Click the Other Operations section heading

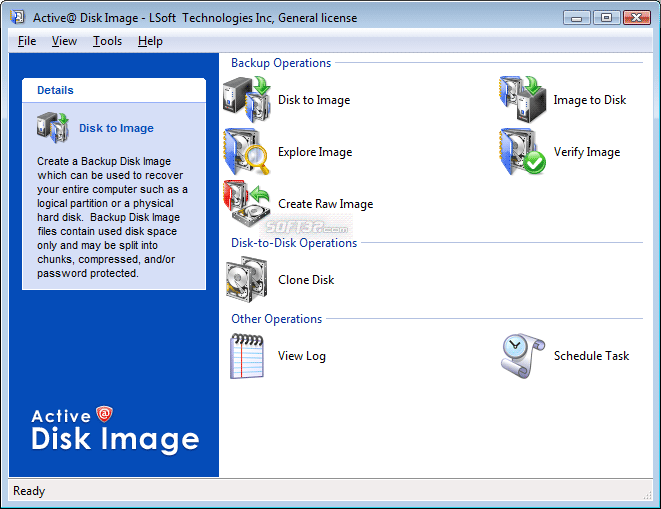[x=276, y=319]
